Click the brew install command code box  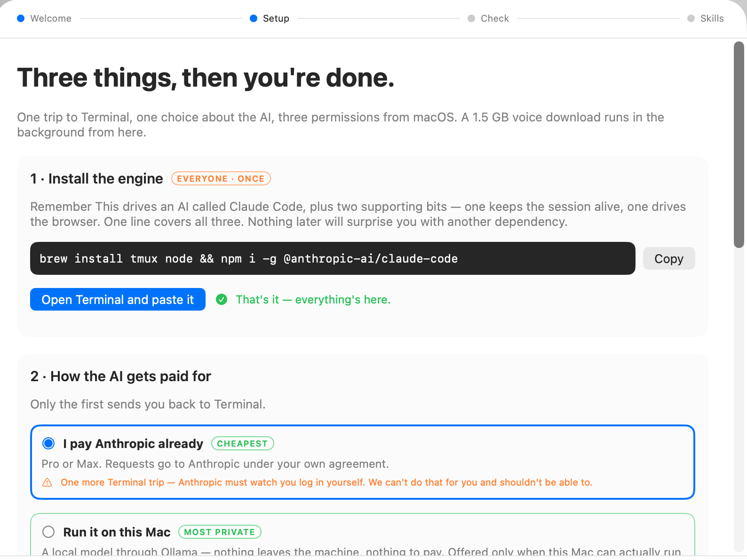click(333, 258)
